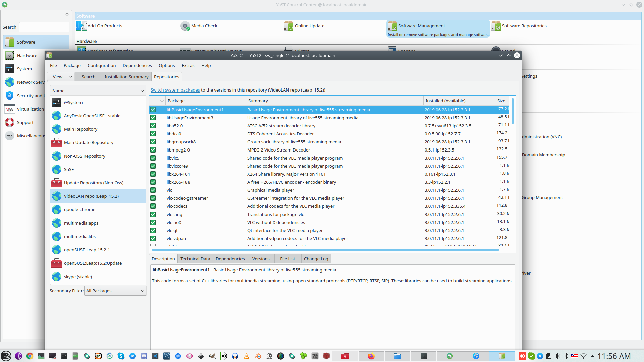Launch Firefox from the taskbar
The width and height of the screenshot is (644, 362).
[x=371, y=356]
